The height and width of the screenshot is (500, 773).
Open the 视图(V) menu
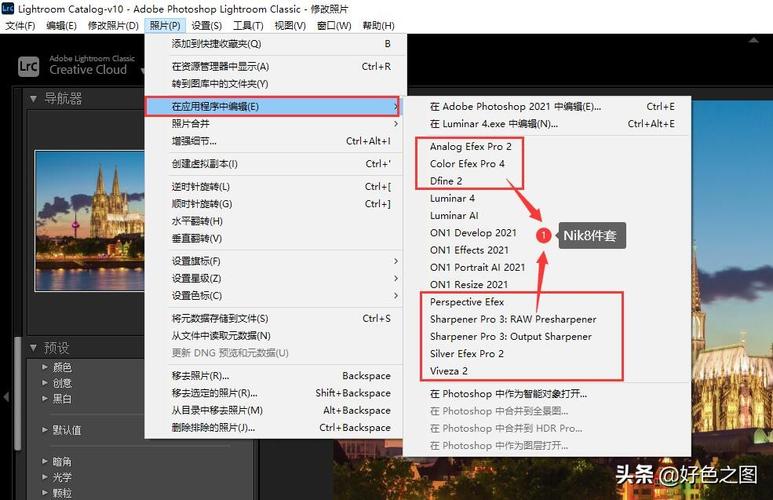tap(290, 26)
